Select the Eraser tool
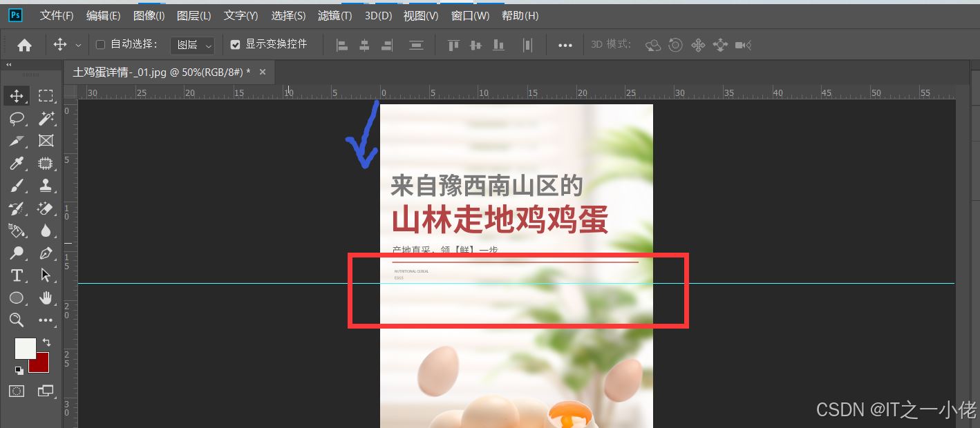The height and width of the screenshot is (428, 980). point(46,208)
